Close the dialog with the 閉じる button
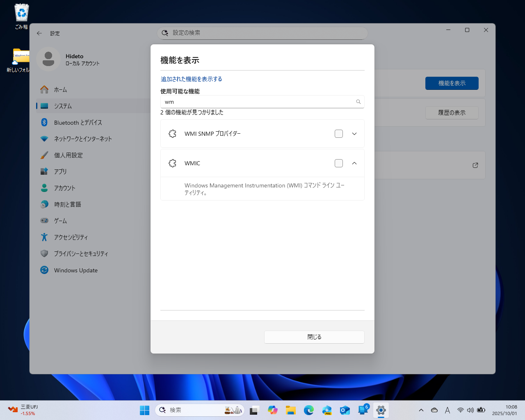 (x=314, y=337)
